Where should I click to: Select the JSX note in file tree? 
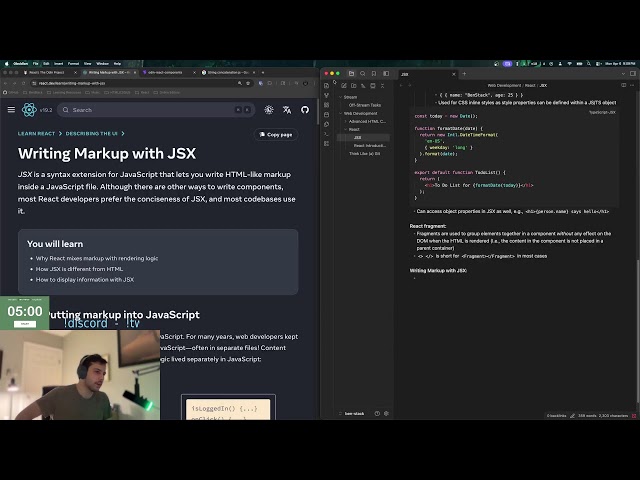[x=363, y=138]
